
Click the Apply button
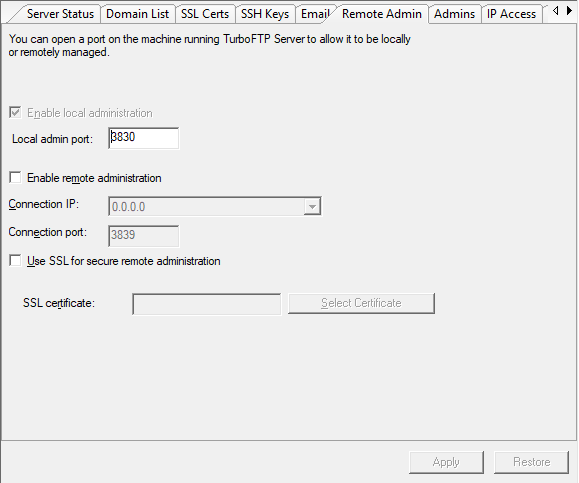(446, 462)
